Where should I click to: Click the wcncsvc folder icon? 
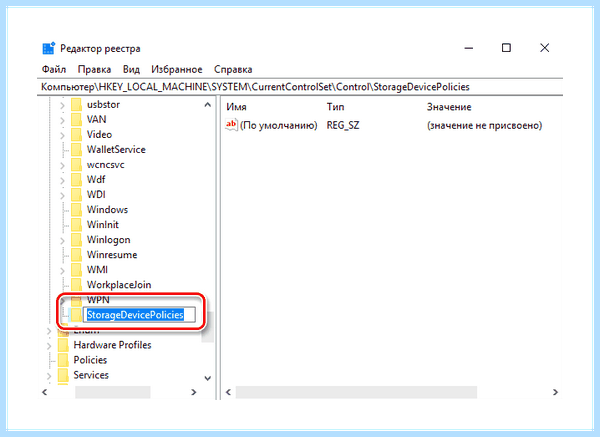77,165
